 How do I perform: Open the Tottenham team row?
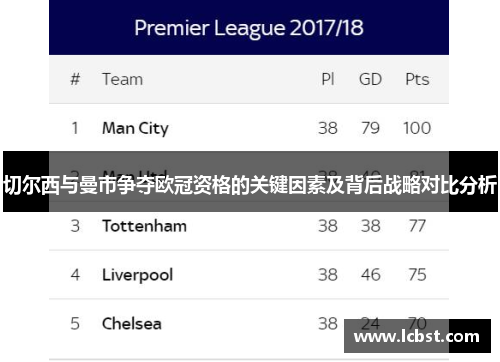coord(249,226)
